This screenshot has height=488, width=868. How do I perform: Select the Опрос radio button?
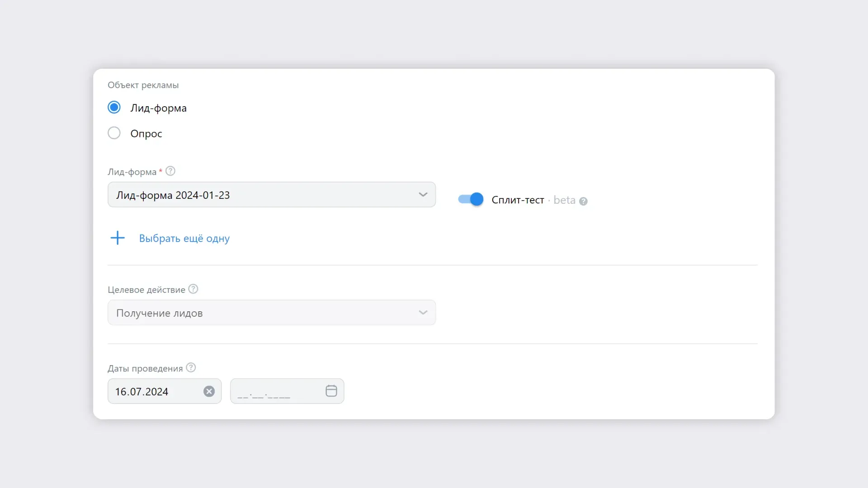tap(114, 133)
